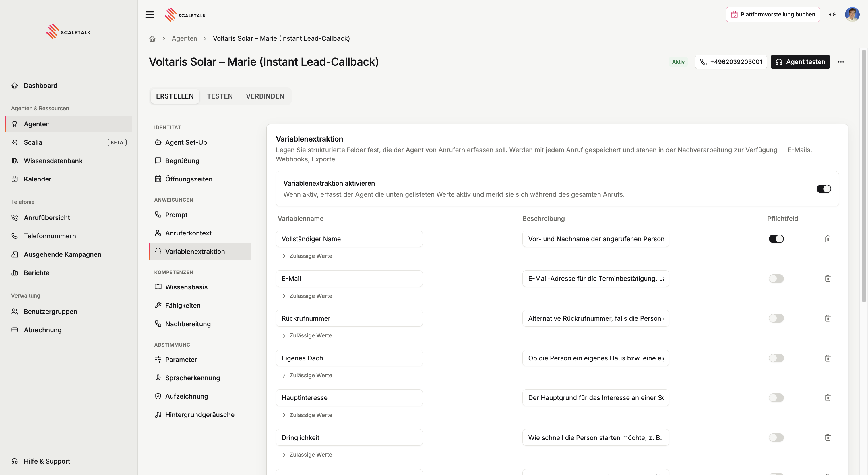
Task: Open the user avatar menu
Action: [x=852, y=14]
